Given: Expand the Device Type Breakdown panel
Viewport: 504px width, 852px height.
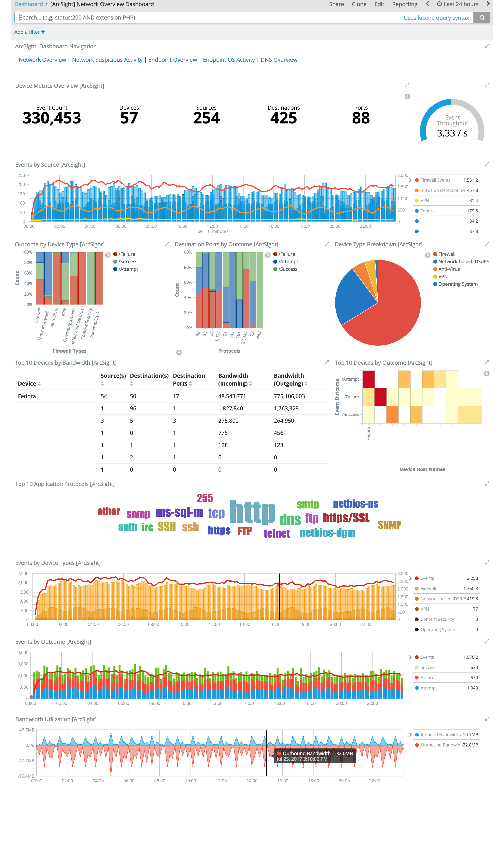Looking at the screenshot, I should point(487,244).
